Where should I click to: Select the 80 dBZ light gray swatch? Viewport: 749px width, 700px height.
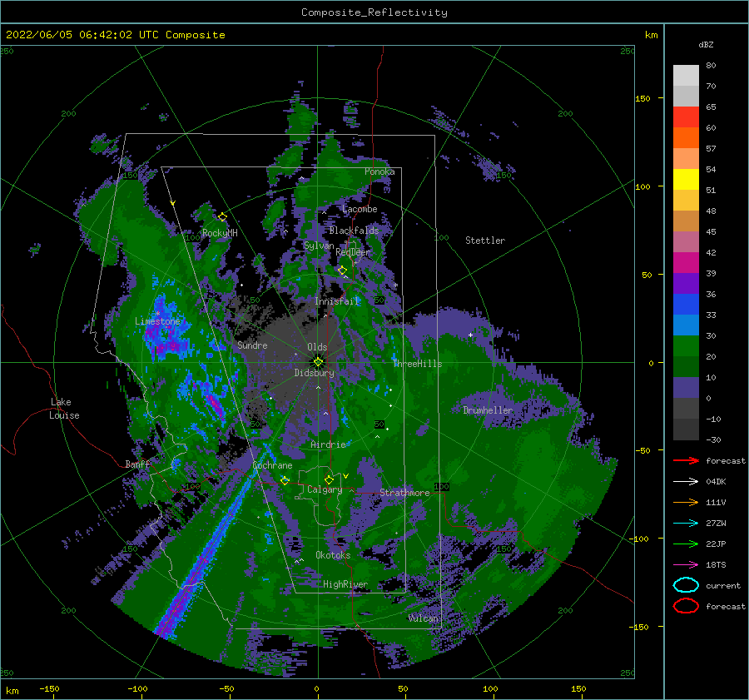tap(686, 75)
